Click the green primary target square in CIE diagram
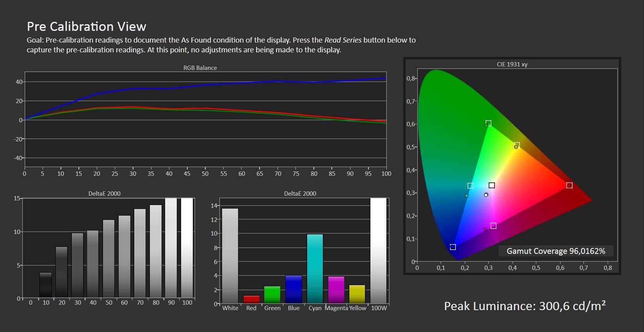 pyautogui.click(x=488, y=123)
